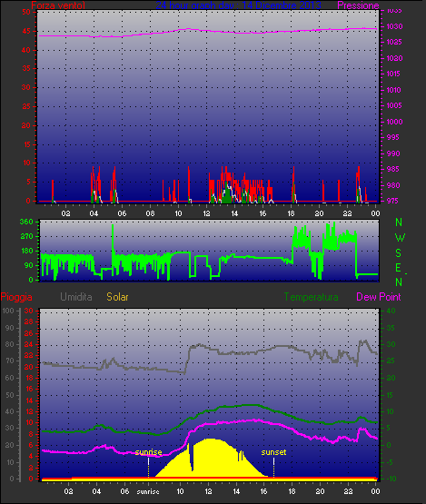The height and width of the screenshot is (504, 426).
Task: Click the sunrise marker in lower graph
Action: click(x=149, y=452)
